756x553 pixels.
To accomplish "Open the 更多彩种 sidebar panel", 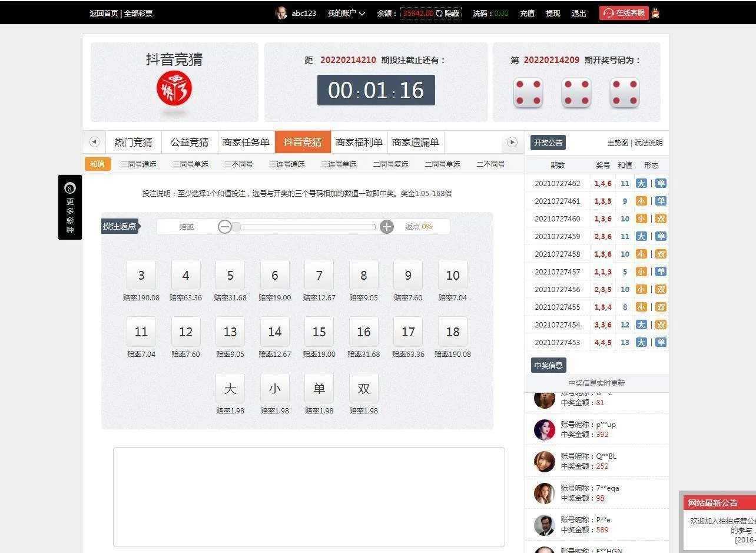I will click(x=69, y=206).
